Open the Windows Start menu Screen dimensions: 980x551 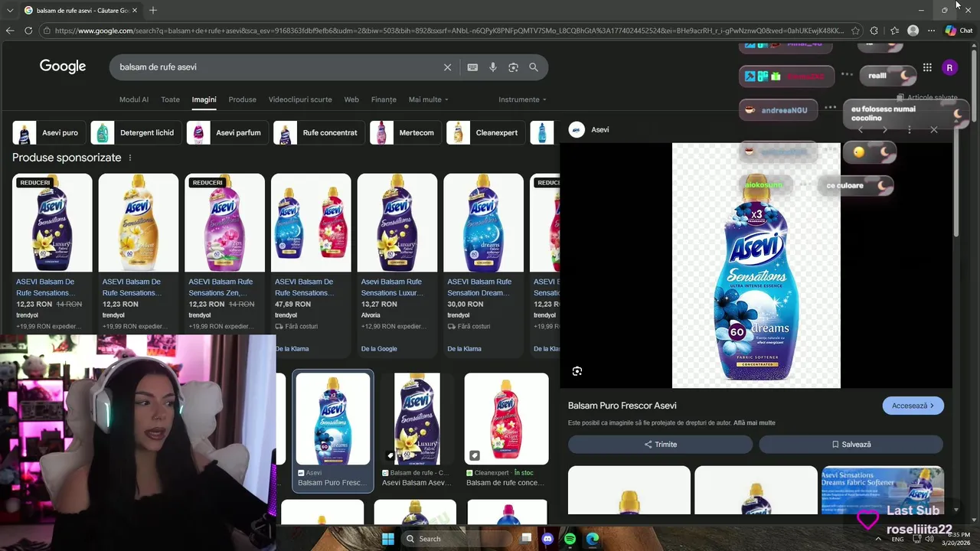(x=388, y=539)
